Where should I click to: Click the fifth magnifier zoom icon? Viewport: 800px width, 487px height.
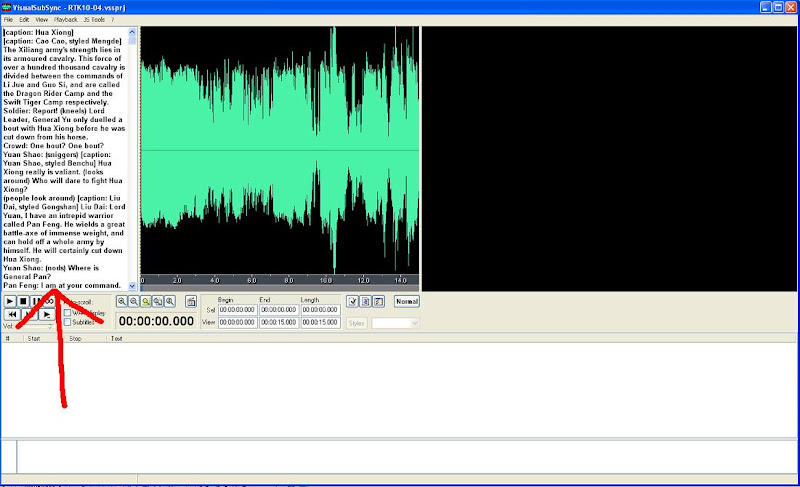pyautogui.click(x=170, y=301)
